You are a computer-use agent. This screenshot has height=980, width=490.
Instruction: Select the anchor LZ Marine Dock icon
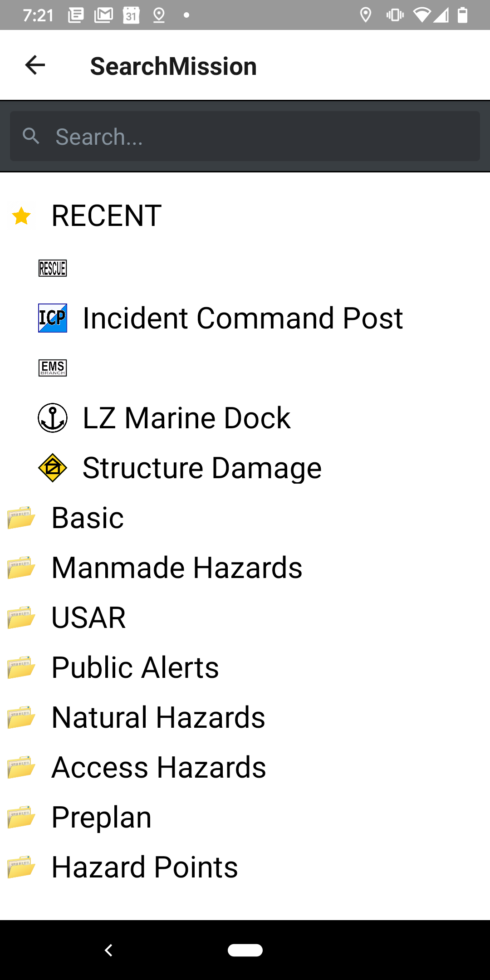[53, 418]
